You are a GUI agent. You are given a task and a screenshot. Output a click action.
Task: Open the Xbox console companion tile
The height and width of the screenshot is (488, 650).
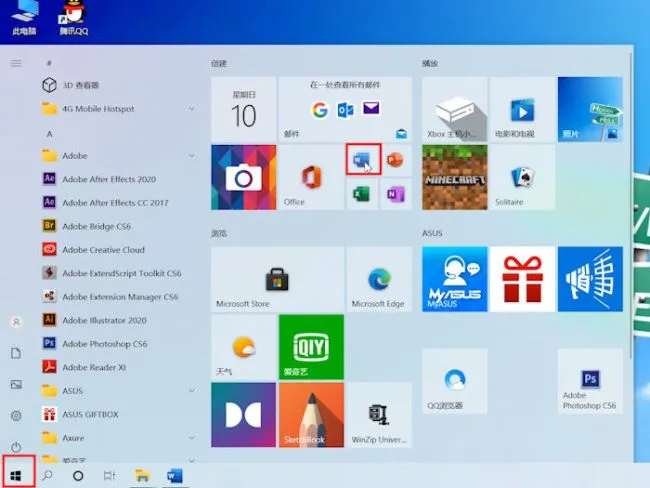click(454, 109)
